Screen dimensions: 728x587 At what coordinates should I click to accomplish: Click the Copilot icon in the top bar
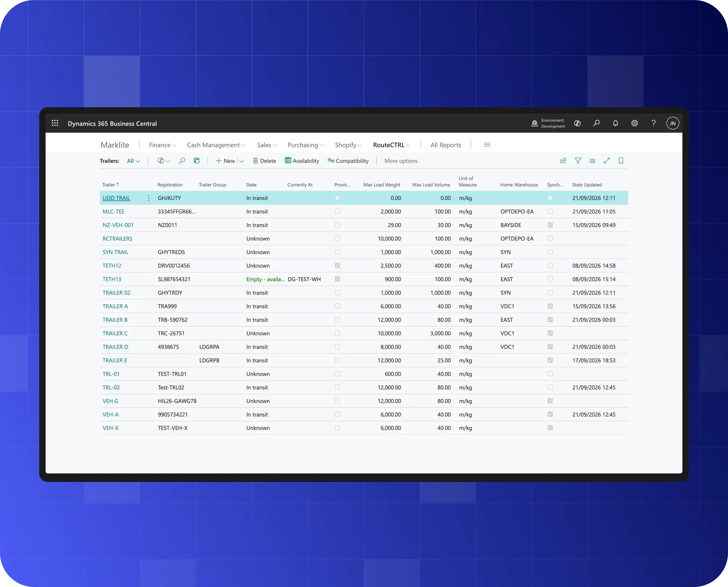point(577,123)
